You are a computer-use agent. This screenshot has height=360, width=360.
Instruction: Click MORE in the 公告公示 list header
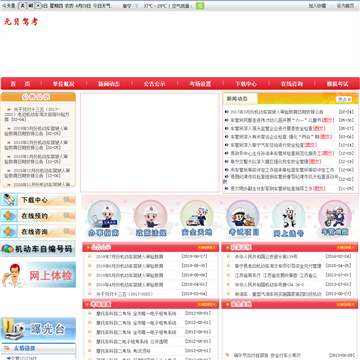pos(207,247)
